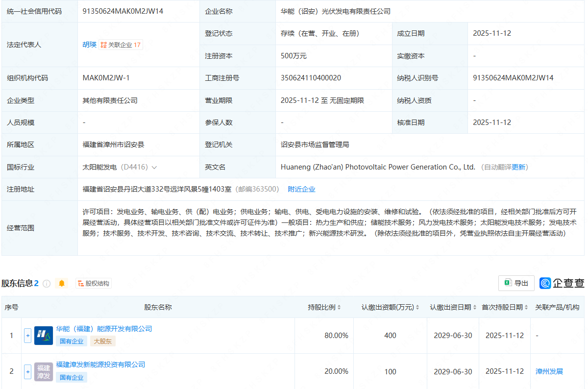Image resolution: width=588 pixels, height=389 pixels.
Task: Expand the 太阳能发电 industry dropdown arrow
Action: (x=154, y=168)
